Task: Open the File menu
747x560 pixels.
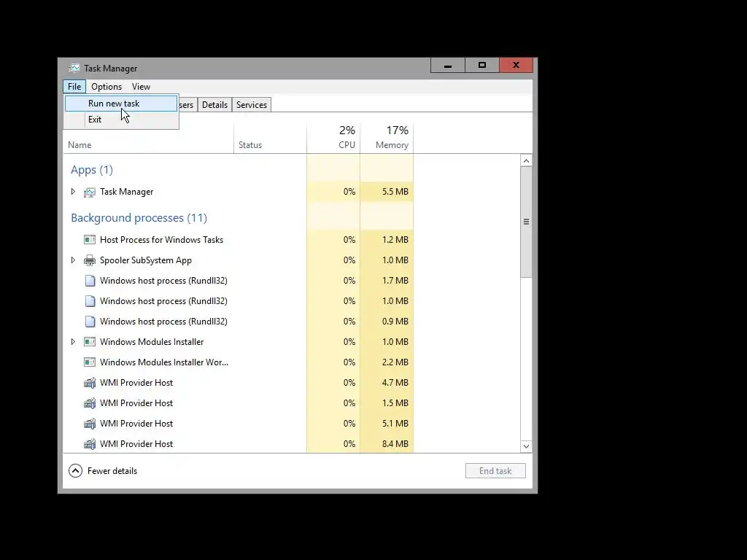Action: click(74, 87)
